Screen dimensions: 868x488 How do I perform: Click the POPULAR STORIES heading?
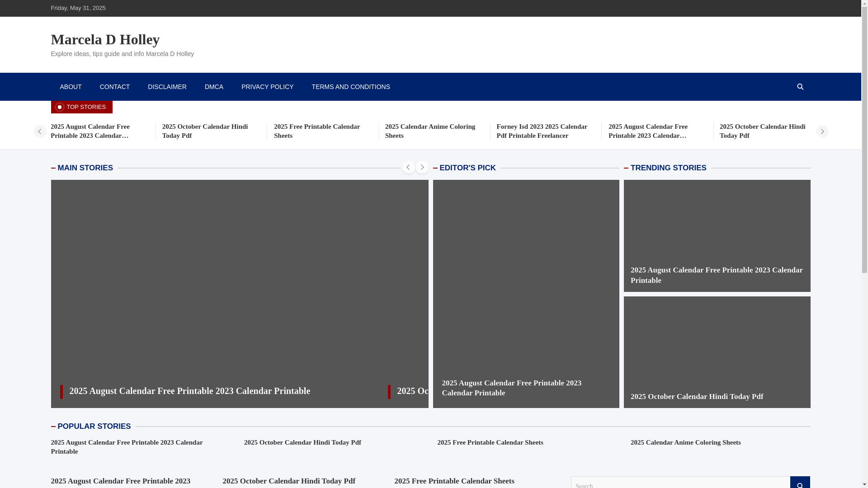pyautogui.click(x=94, y=426)
